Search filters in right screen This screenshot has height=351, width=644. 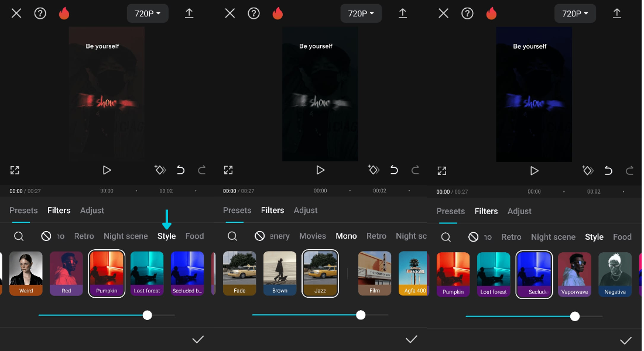point(446,237)
